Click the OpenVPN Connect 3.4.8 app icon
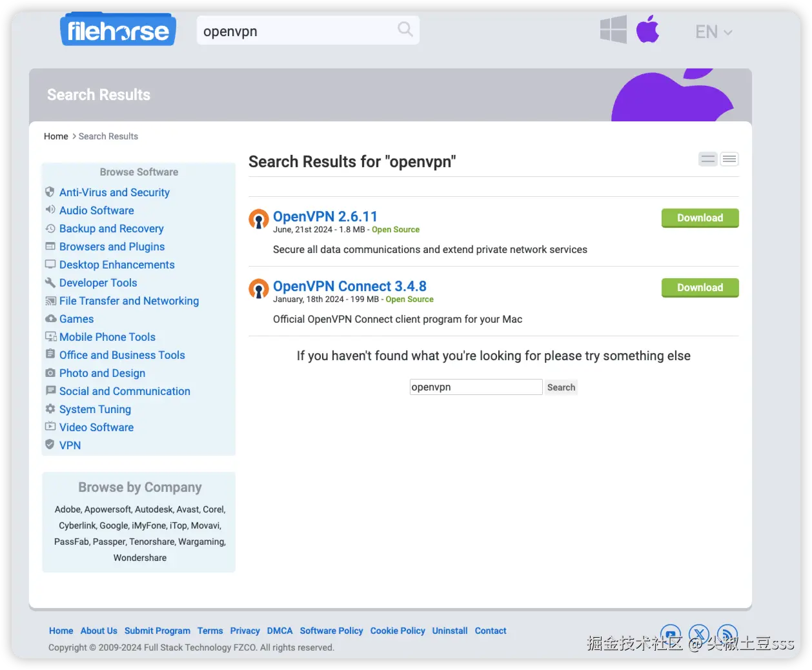Viewport: 812px width, 670px height. [259, 289]
